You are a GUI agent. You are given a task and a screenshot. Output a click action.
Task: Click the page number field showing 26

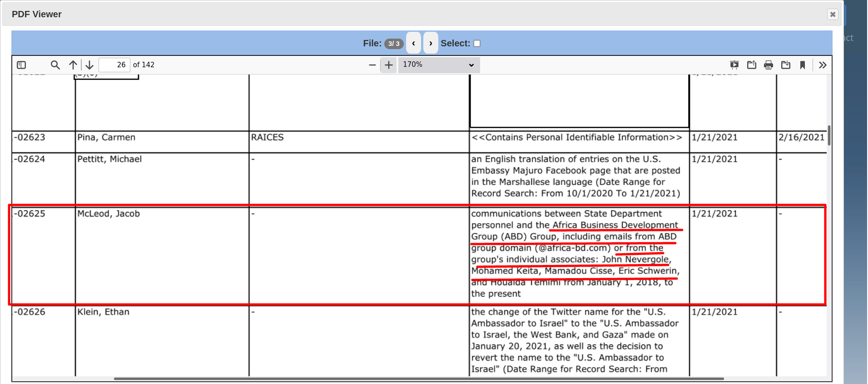114,65
